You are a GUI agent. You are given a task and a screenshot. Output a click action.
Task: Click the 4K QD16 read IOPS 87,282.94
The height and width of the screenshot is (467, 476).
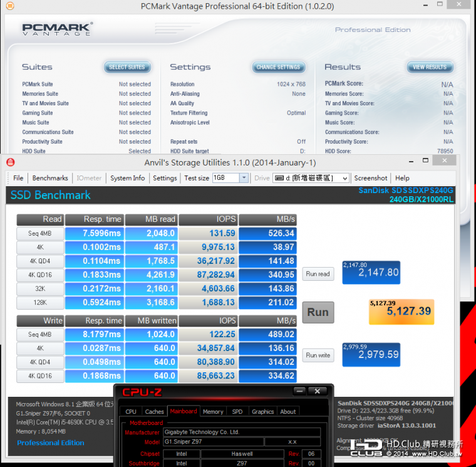click(x=208, y=275)
